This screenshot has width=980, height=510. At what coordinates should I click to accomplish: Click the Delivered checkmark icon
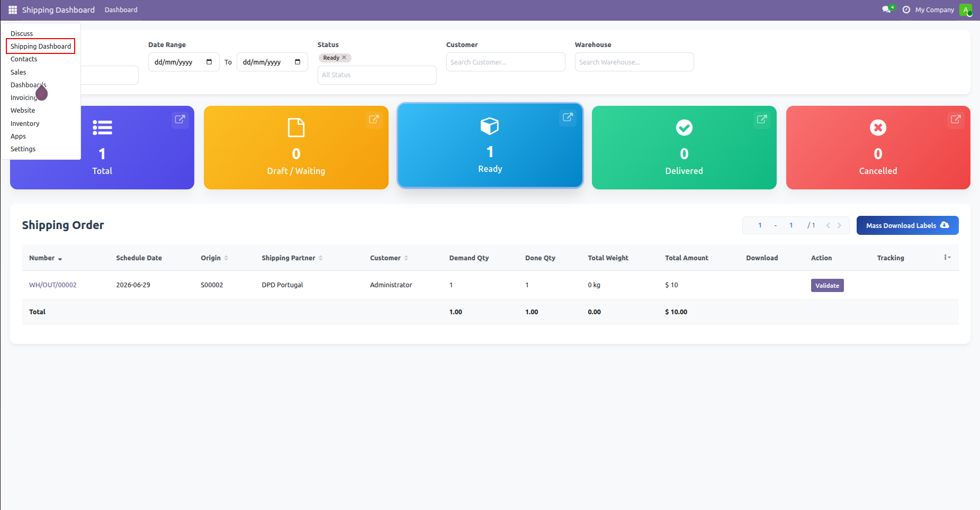(x=684, y=127)
